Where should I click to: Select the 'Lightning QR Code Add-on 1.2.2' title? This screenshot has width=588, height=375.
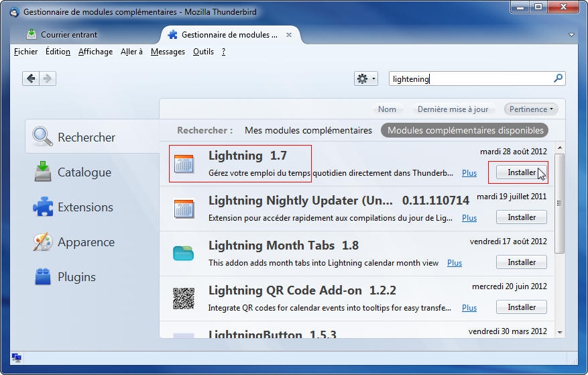coord(302,290)
